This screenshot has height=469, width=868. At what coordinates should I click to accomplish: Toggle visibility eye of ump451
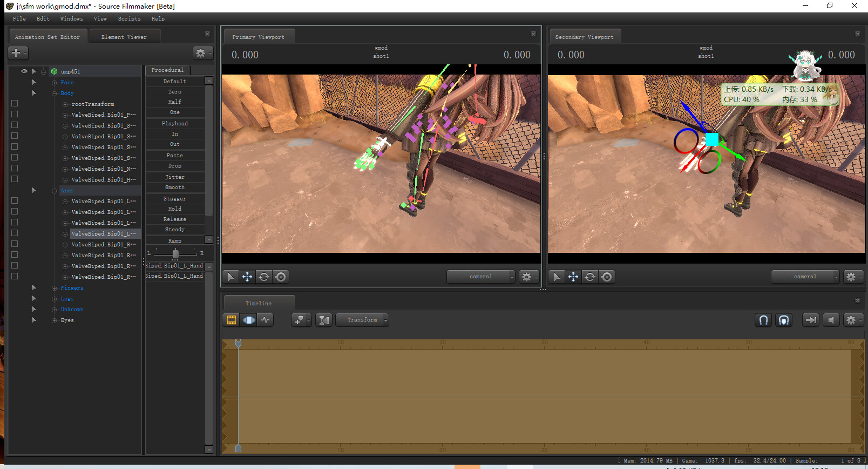point(24,71)
